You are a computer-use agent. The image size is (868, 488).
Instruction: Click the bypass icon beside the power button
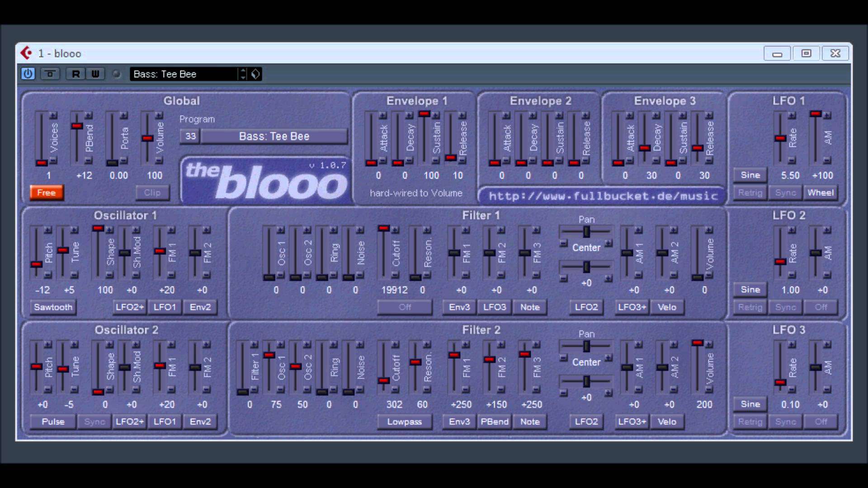tap(50, 74)
